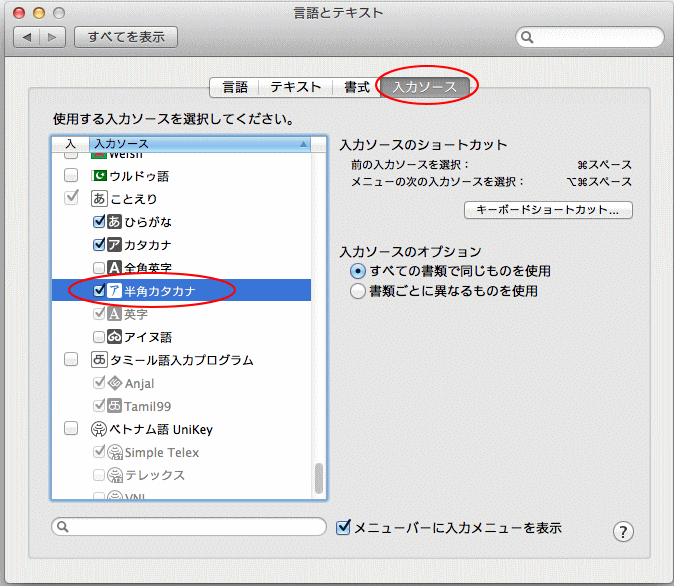
Task: Click the Urdu flag icon
Action: [x=99, y=175]
